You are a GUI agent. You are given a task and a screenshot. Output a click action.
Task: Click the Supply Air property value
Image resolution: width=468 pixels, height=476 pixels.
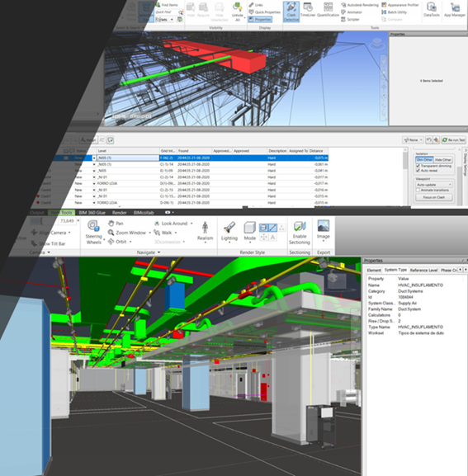tap(407, 303)
